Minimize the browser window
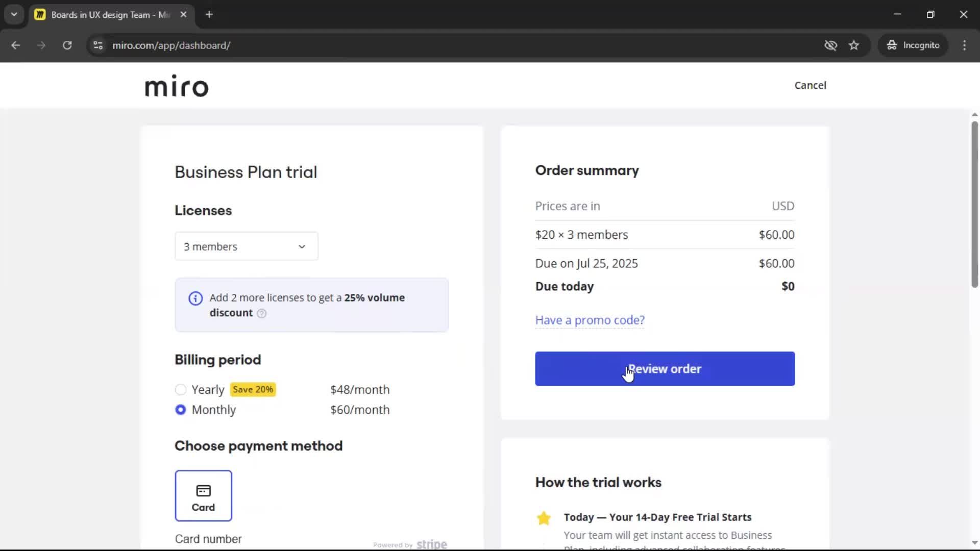Image resolution: width=980 pixels, height=551 pixels. (897, 15)
